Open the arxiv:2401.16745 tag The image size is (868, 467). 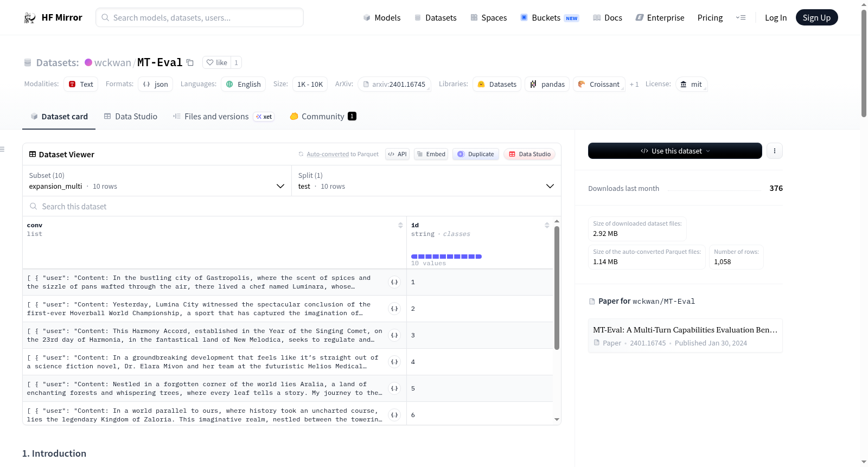click(394, 84)
